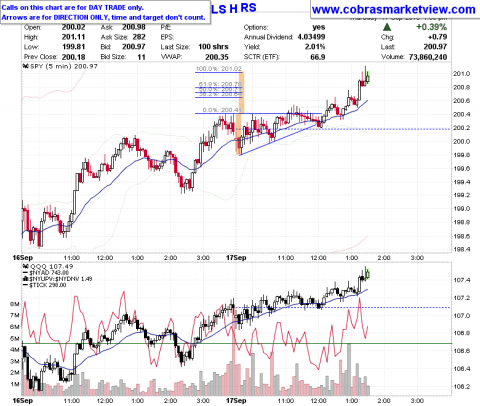Click the '$TICK 298.00' legend entry

tap(48, 285)
